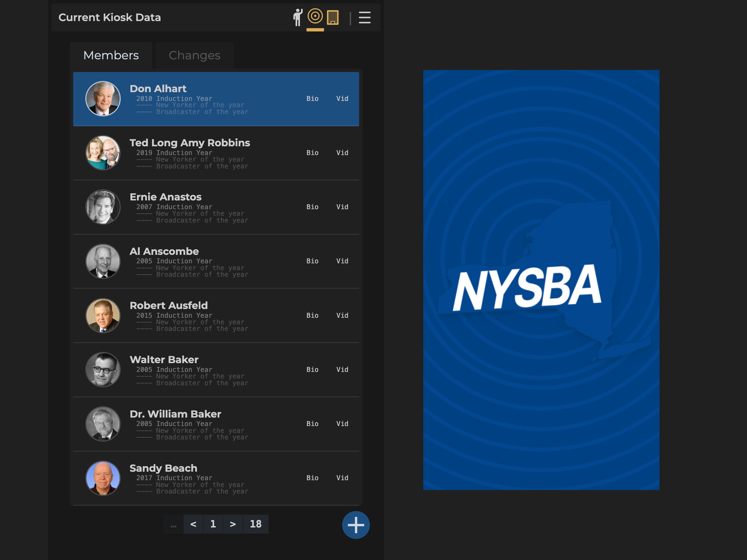Select the concentric target circle icon
The width and height of the screenshot is (747, 560).
pos(315,16)
